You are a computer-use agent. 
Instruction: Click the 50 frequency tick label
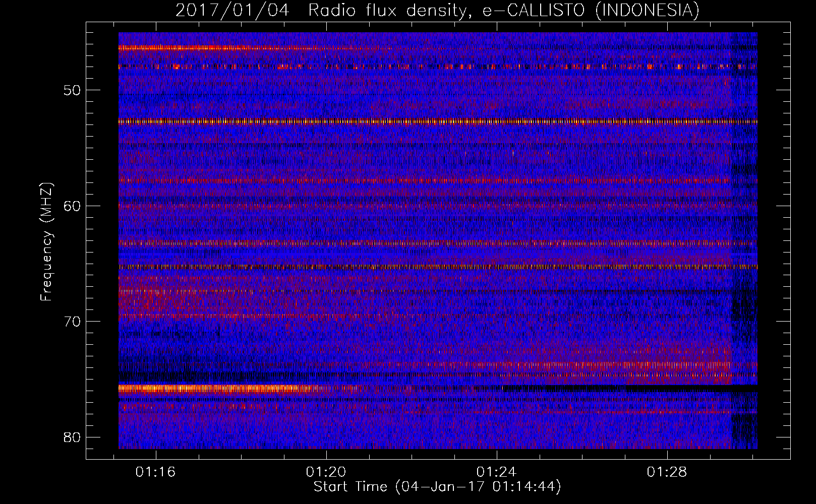tap(72, 90)
